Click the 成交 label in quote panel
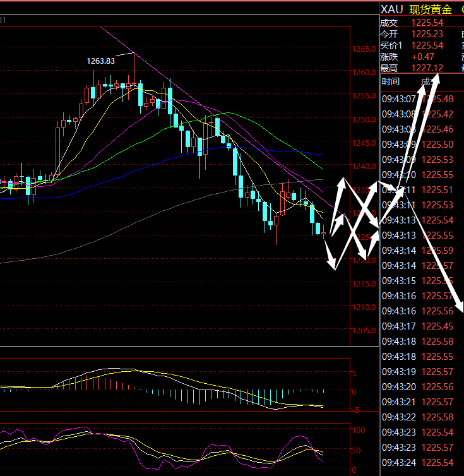 tap(389, 23)
